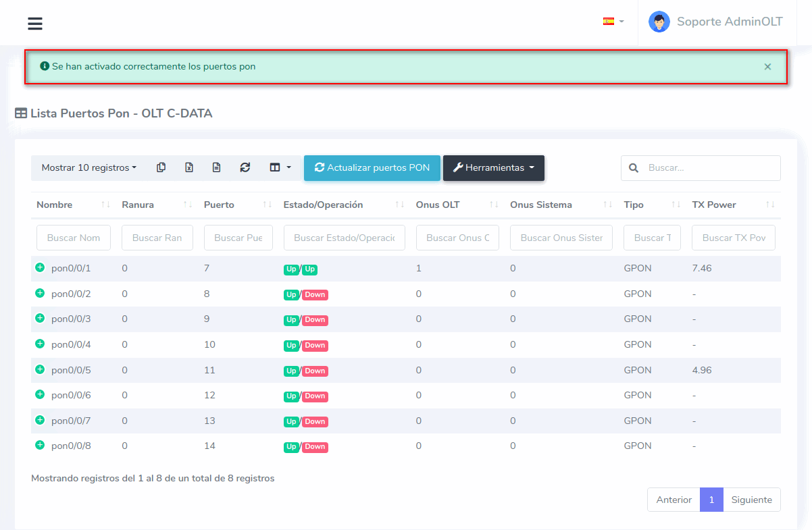Screen dimensions: 812x530
Task: Dismiss the green success alert
Action: (767, 67)
